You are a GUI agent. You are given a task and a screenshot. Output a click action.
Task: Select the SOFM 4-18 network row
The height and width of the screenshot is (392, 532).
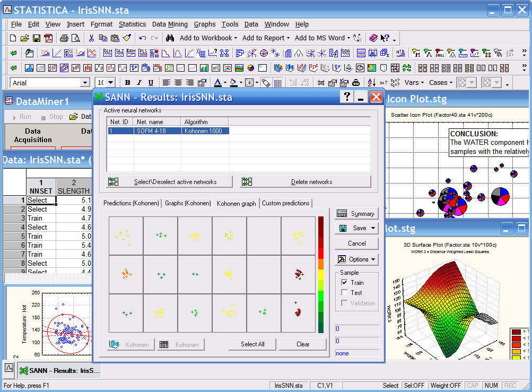tap(168, 130)
